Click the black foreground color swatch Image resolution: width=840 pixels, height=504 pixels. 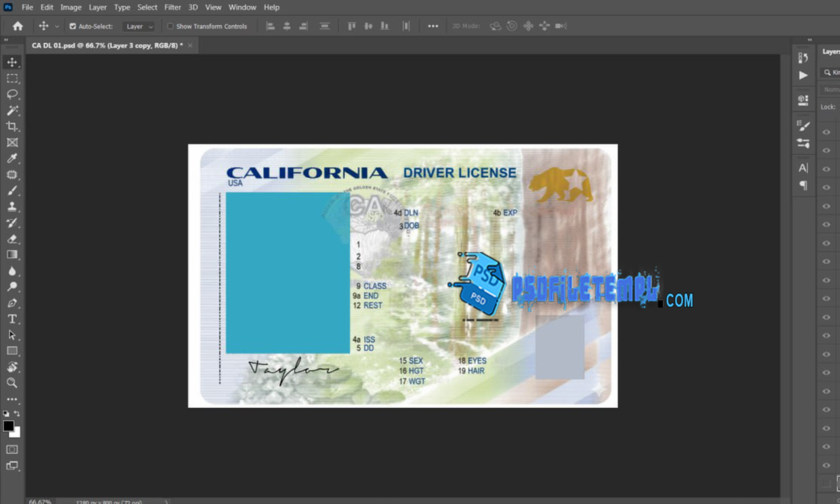[x=9, y=426]
